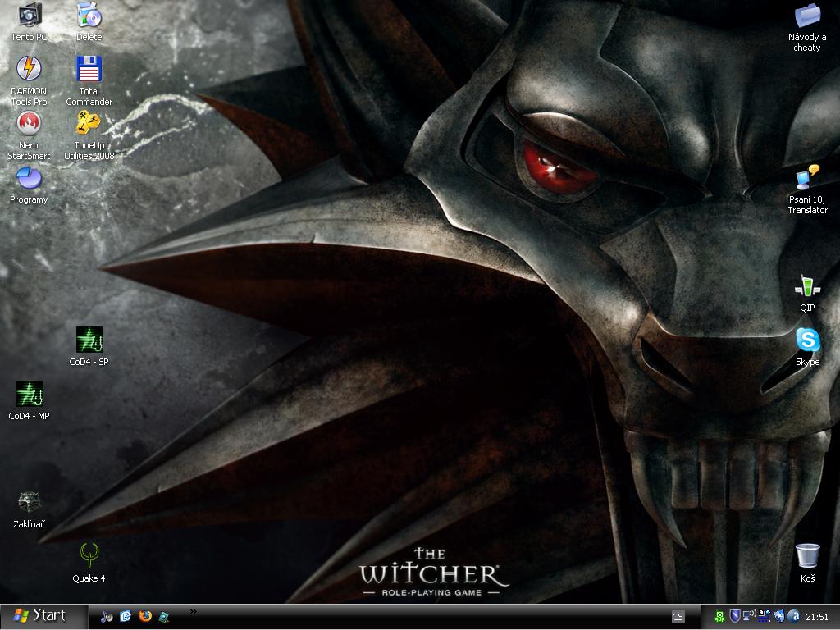Click the 21:51 taskbar clock
The height and width of the screenshot is (630, 840).
pyautogui.click(x=816, y=617)
